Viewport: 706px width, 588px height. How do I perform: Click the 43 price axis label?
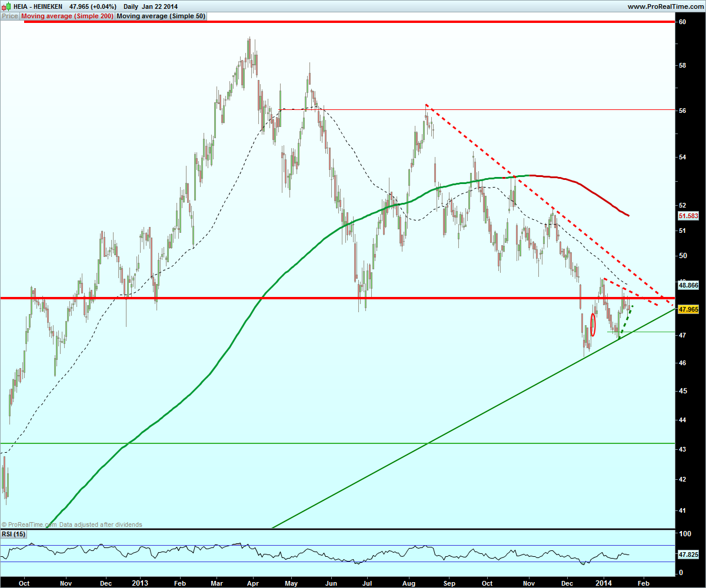coord(682,449)
